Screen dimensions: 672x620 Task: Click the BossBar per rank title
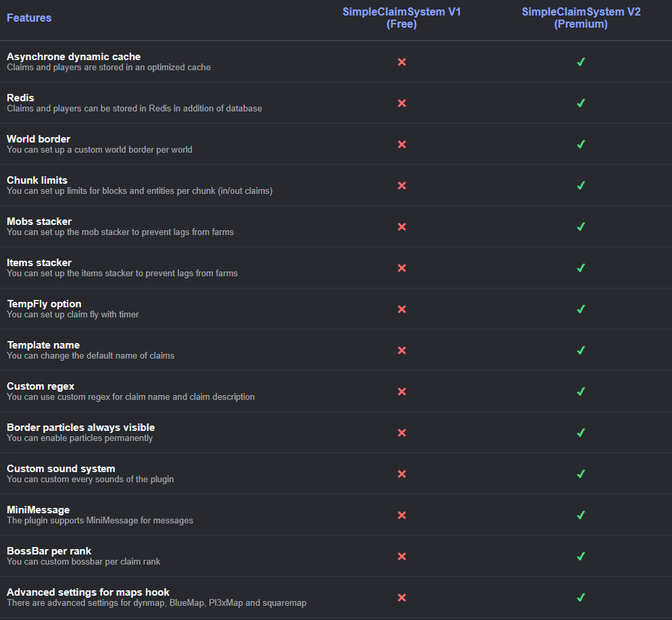[x=49, y=551]
